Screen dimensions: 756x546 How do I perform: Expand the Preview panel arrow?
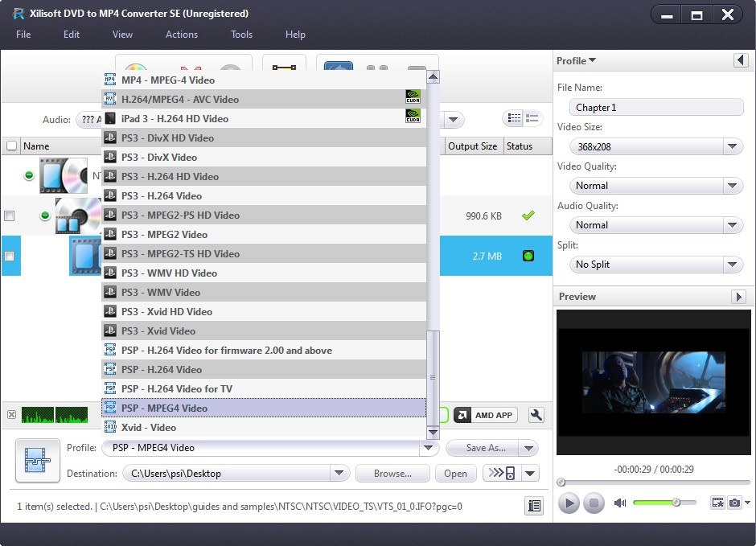tap(738, 297)
